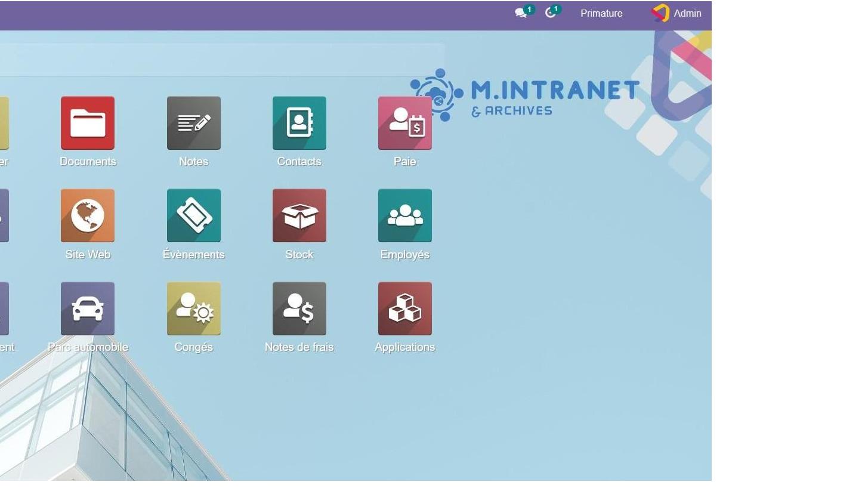Open the activities reminder panel
The height and width of the screenshot is (500, 868).
point(549,13)
